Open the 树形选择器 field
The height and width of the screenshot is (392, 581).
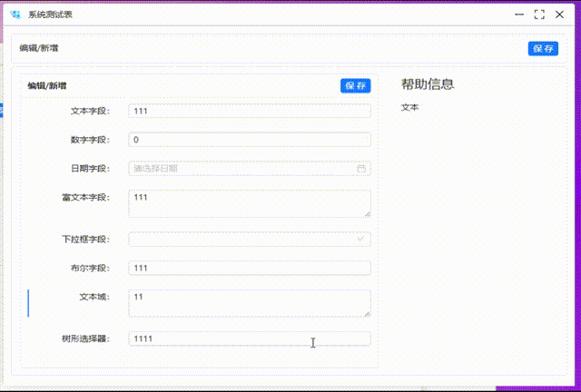[250, 338]
